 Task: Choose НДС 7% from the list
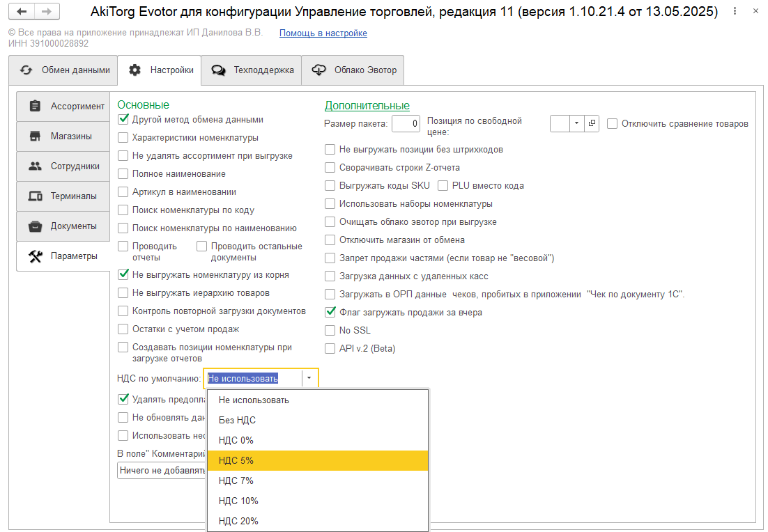(318, 480)
